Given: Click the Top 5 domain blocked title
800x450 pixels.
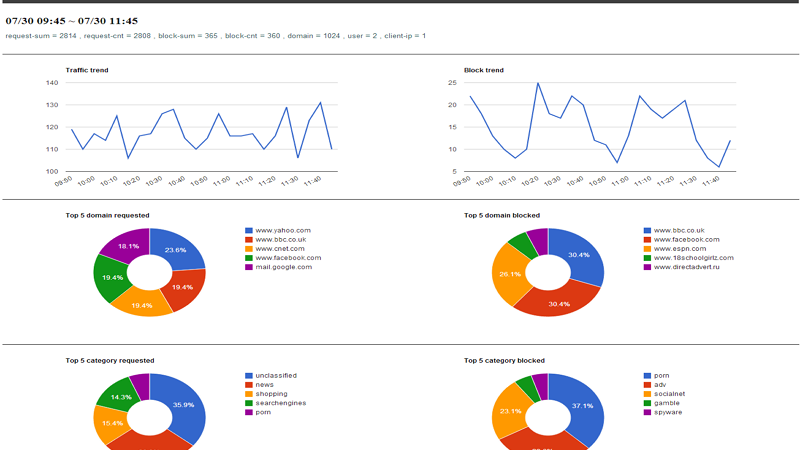Looking at the screenshot, I should point(502,215).
